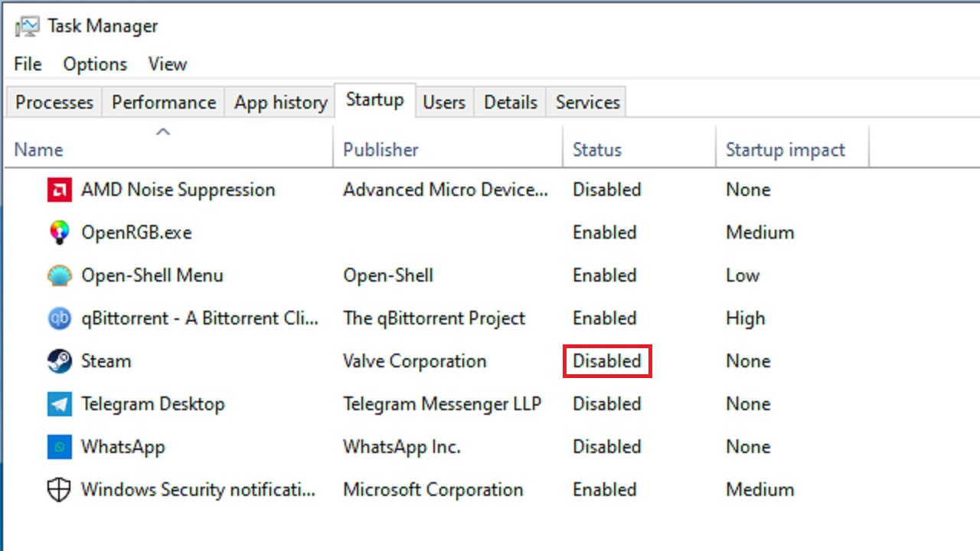Click the Enabled status of qBittorrent
The width and height of the screenshot is (980, 551).
click(x=605, y=318)
